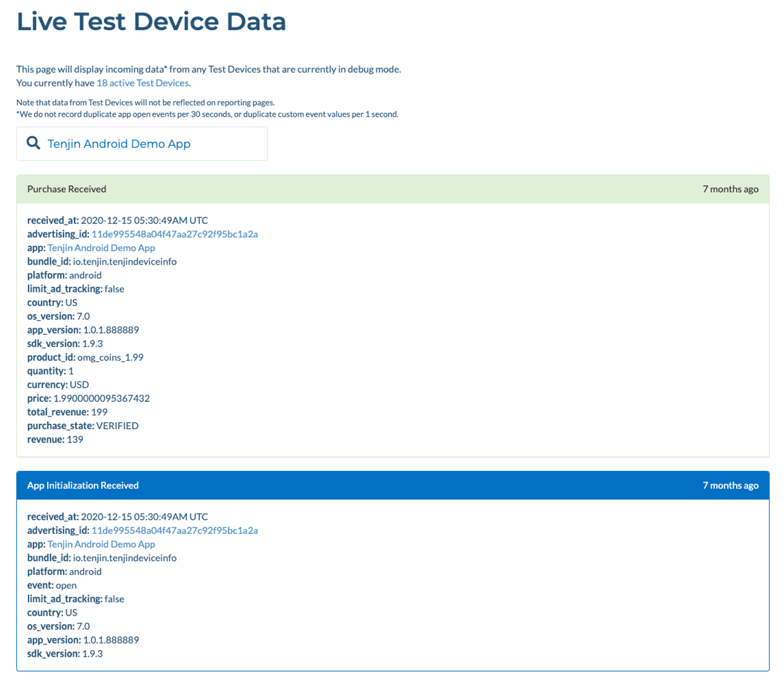Select the price value 1.9900000095367432
This screenshot has height=681, width=784.
point(102,398)
